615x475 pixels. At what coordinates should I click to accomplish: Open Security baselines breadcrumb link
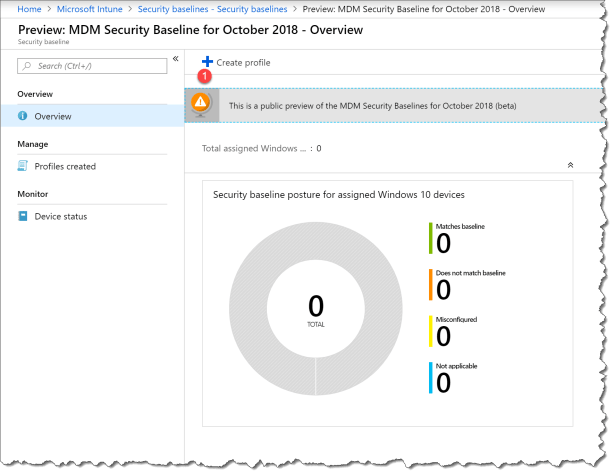[212, 9]
